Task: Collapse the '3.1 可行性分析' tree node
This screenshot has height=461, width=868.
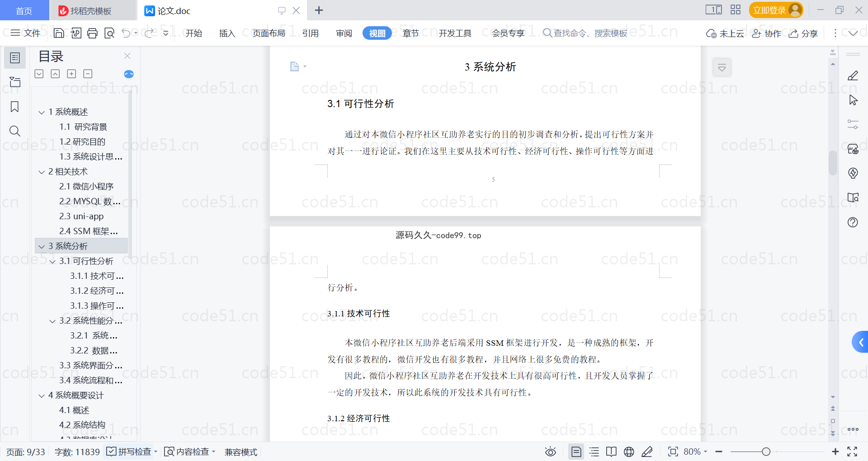Action: (x=52, y=261)
